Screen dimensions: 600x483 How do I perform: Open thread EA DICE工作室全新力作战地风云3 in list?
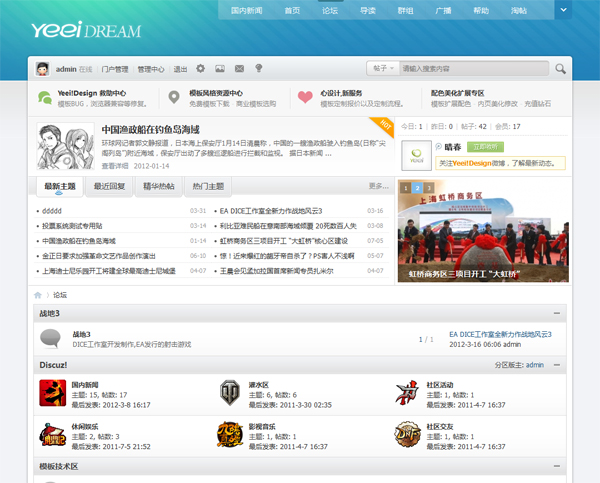tap(271, 211)
